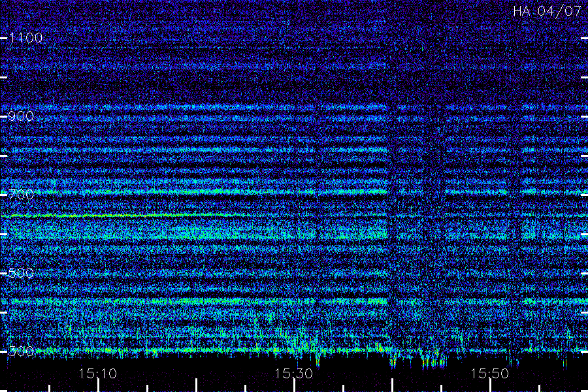Click the 15:10 time axis label
The image size is (588, 392).
(x=98, y=374)
